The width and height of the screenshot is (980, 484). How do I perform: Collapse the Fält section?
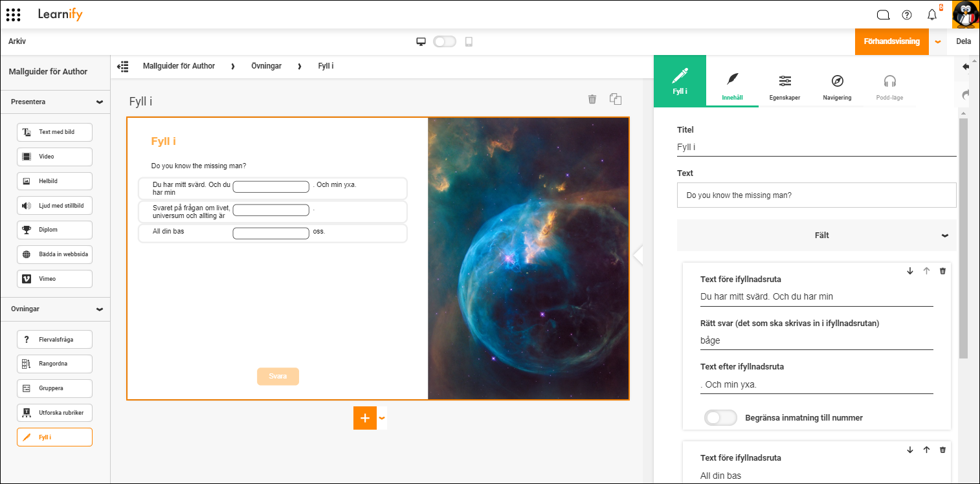tap(945, 236)
